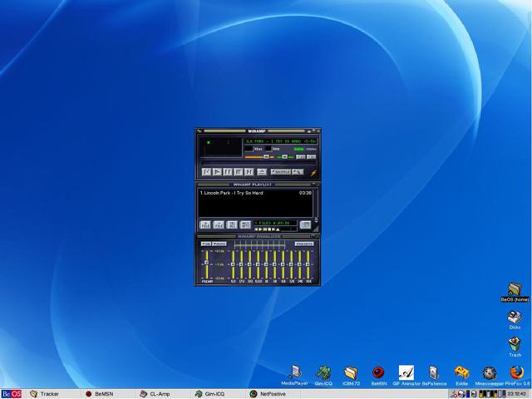Open the playlist Load List menu button
Viewport: 532px width, 399px height.
pos(305,224)
